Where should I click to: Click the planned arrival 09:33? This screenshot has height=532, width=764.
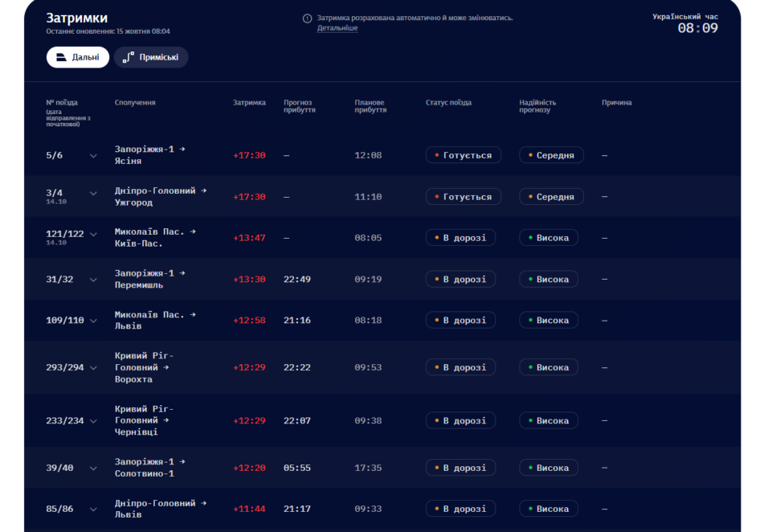pyautogui.click(x=368, y=509)
